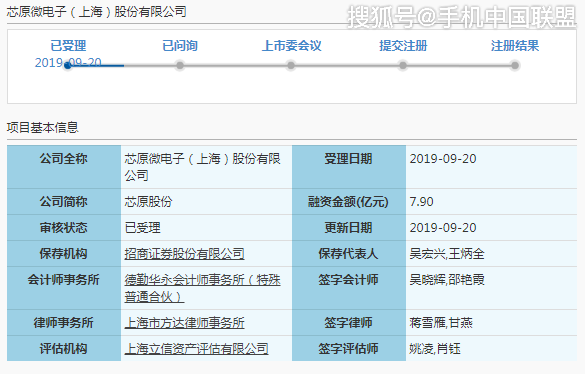
Task: Click the blue dot under 已受理
Action: tap(68, 66)
